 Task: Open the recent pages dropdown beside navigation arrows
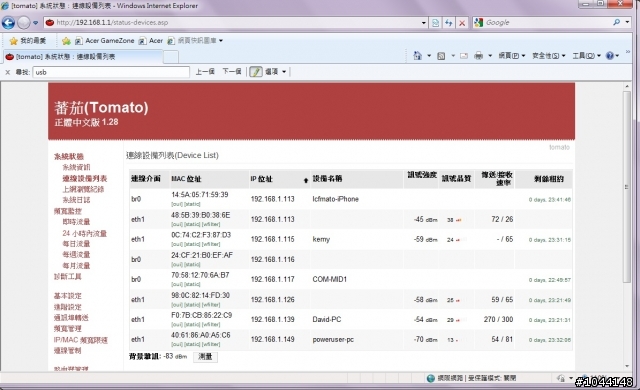click(x=36, y=23)
